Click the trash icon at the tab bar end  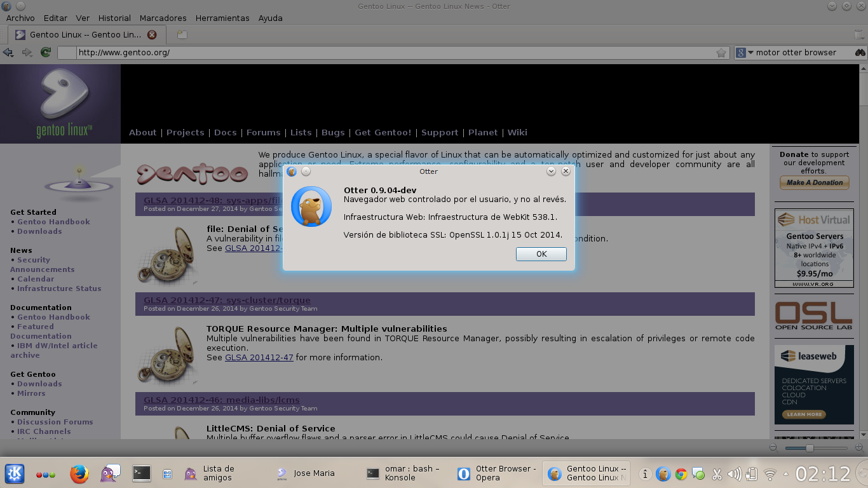pyautogui.click(x=860, y=35)
